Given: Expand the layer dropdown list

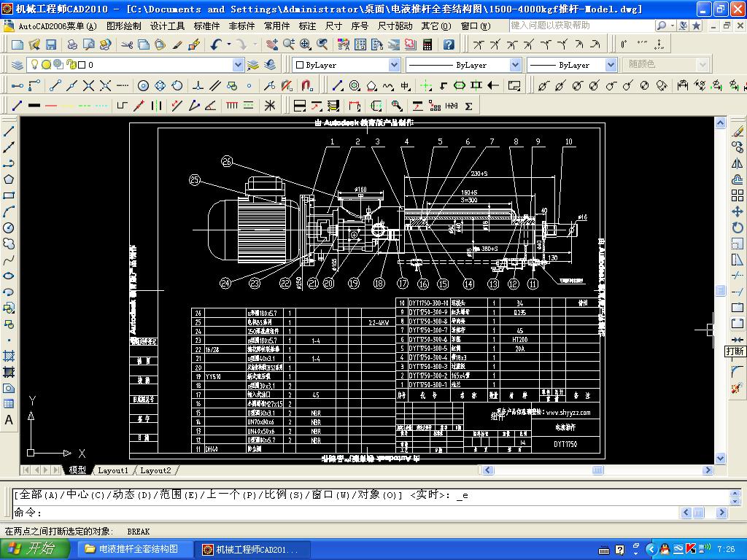Looking at the screenshot, I should pos(238,65).
